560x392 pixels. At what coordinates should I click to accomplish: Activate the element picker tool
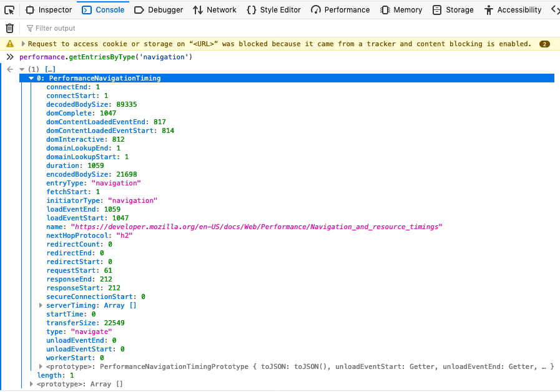pos(9,9)
